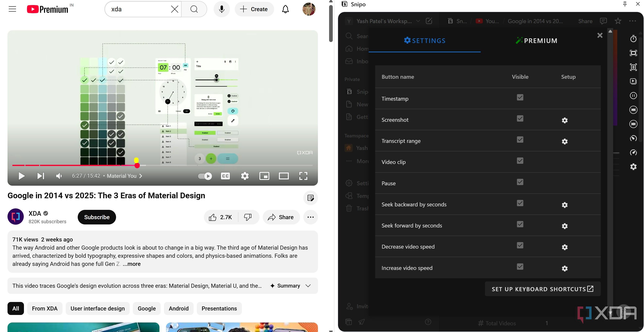Uncheck Screenshot visible checkbox

tap(520, 119)
